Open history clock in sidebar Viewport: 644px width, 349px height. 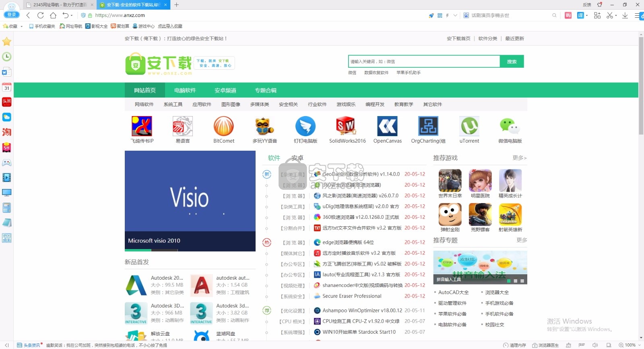coord(6,57)
